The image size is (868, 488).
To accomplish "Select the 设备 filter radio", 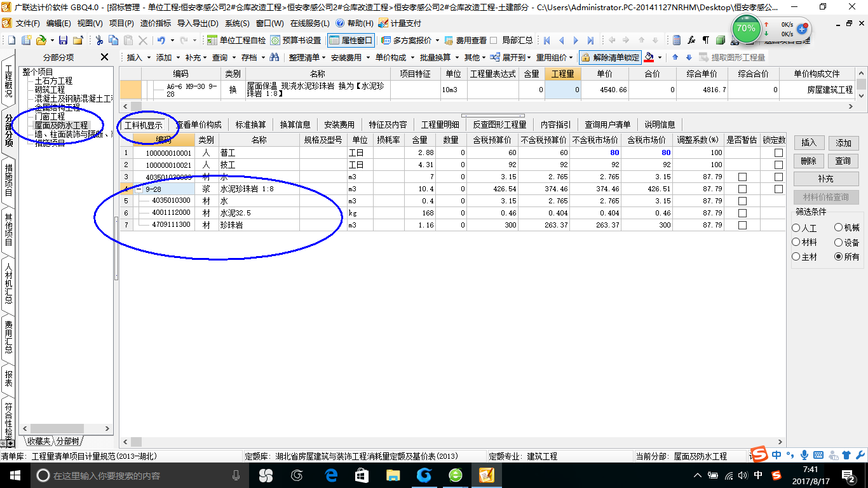I will click(x=839, y=242).
